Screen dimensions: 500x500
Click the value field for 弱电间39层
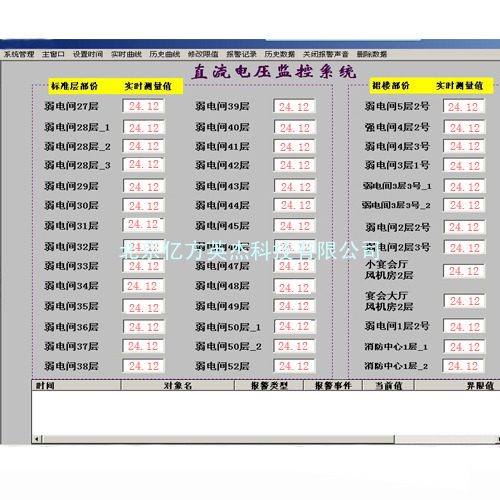coord(294,106)
